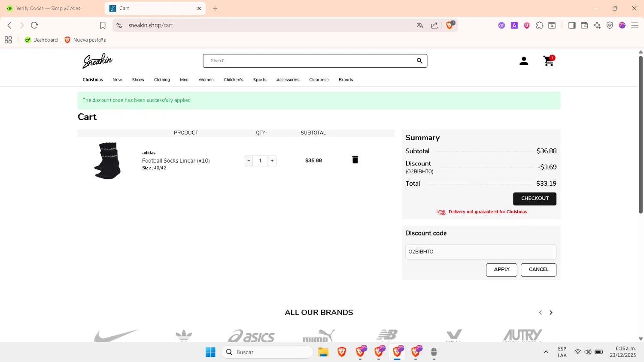
Task: Decrease quantity with minus button
Action: (x=249, y=161)
